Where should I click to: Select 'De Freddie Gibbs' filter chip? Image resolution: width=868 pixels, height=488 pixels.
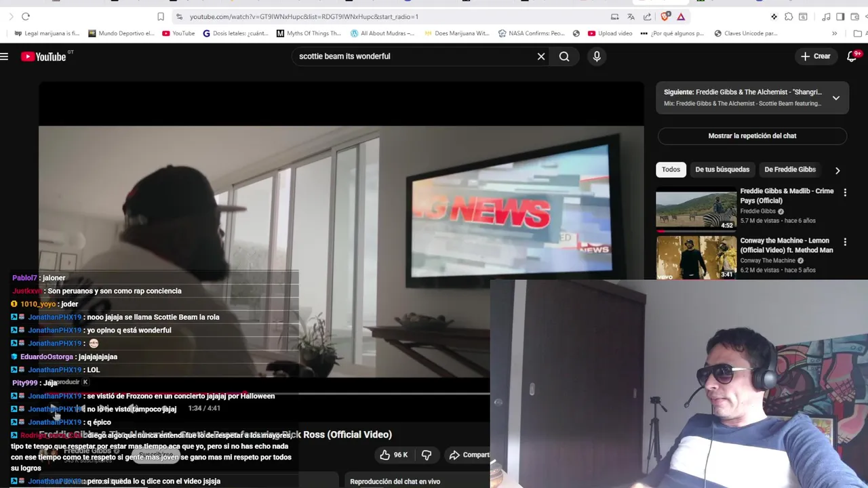tap(790, 169)
